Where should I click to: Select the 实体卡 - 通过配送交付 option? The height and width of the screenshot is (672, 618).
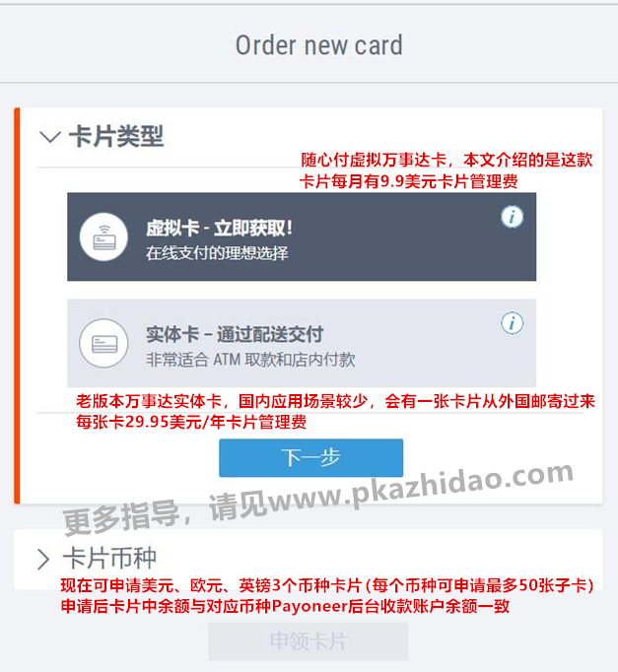(302, 343)
